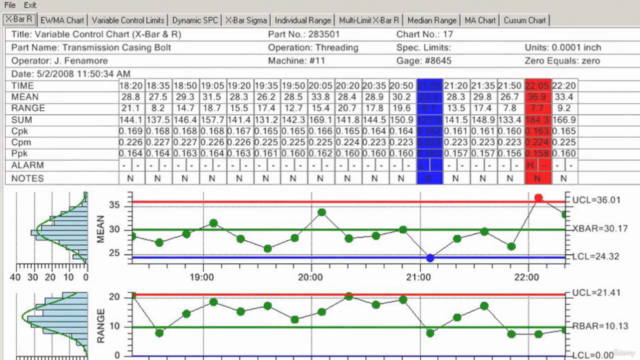The height and width of the screenshot is (360, 640).
Task: Click the XBAR=30.17 center line label
Action: (x=600, y=229)
